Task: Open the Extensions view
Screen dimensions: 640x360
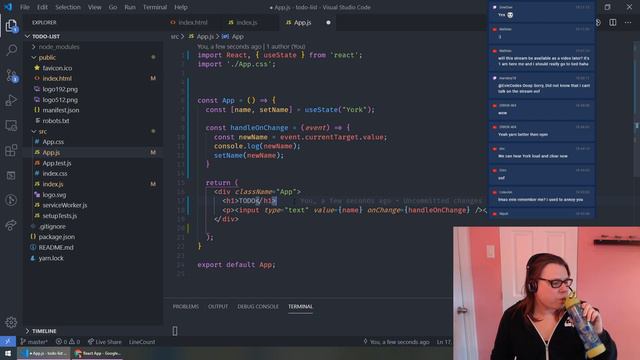Action: [11, 150]
